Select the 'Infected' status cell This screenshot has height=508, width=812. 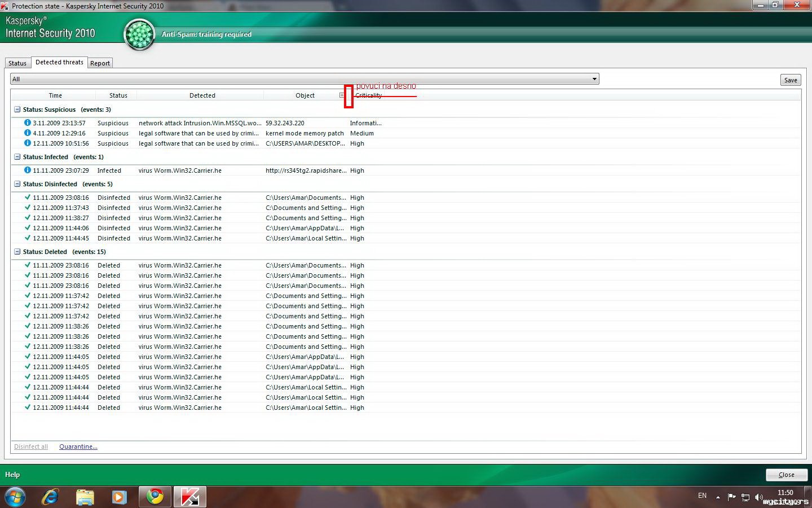(x=109, y=170)
